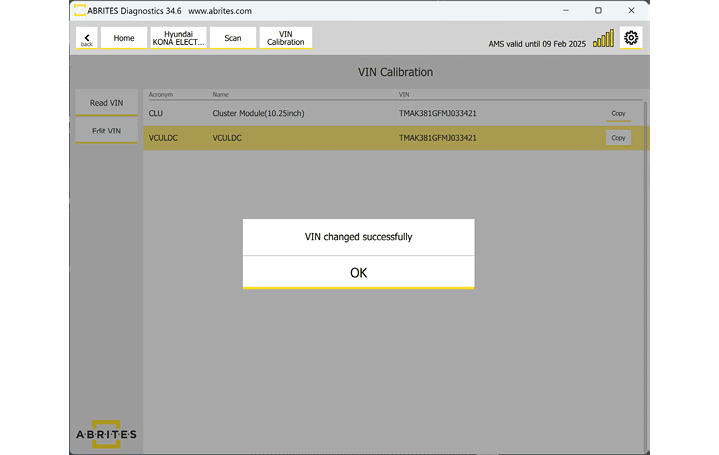The width and height of the screenshot is (719, 455).
Task: Click the back arrow button
Action: pyautogui.click(x=86, y=39)
